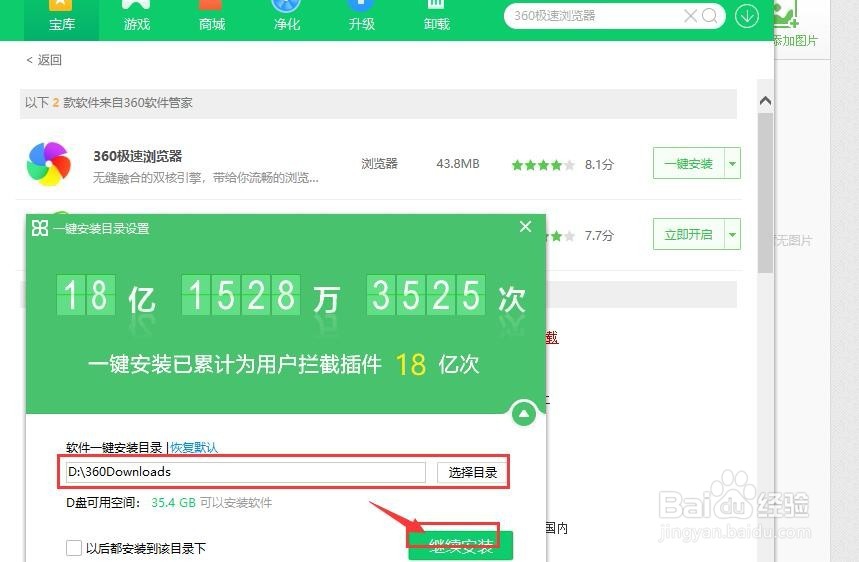This screenshot has height=562, width=859.
Task: Click the 选择目录 button
Action: (472, 472)
